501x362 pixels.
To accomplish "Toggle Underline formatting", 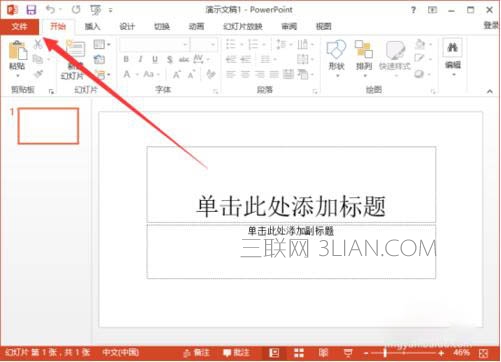I will [x=155, y=59].
